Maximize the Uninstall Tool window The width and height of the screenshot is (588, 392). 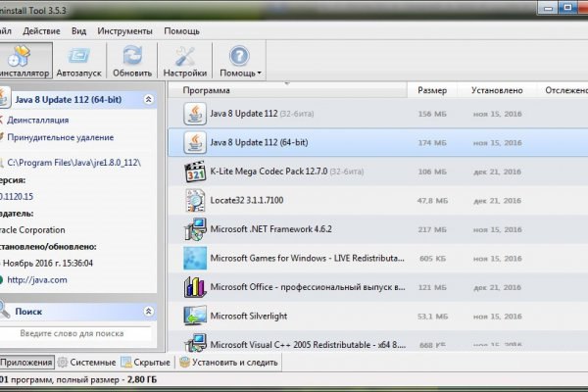point(567,8)
